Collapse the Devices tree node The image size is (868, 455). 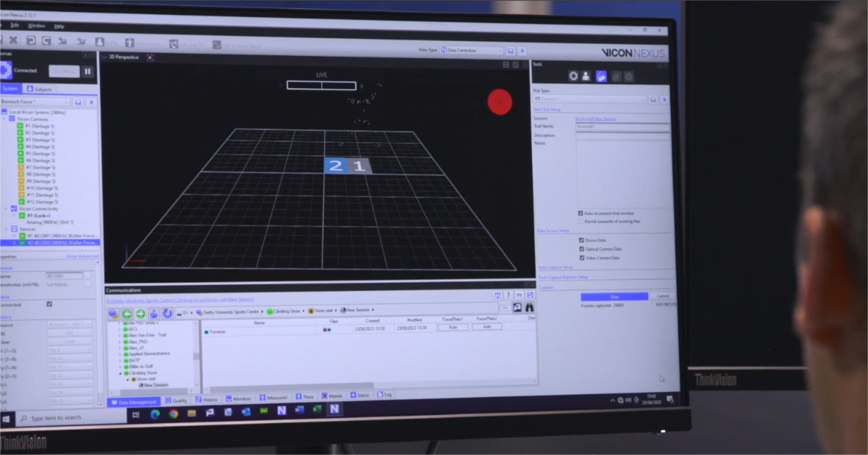(x=7, y=229)
